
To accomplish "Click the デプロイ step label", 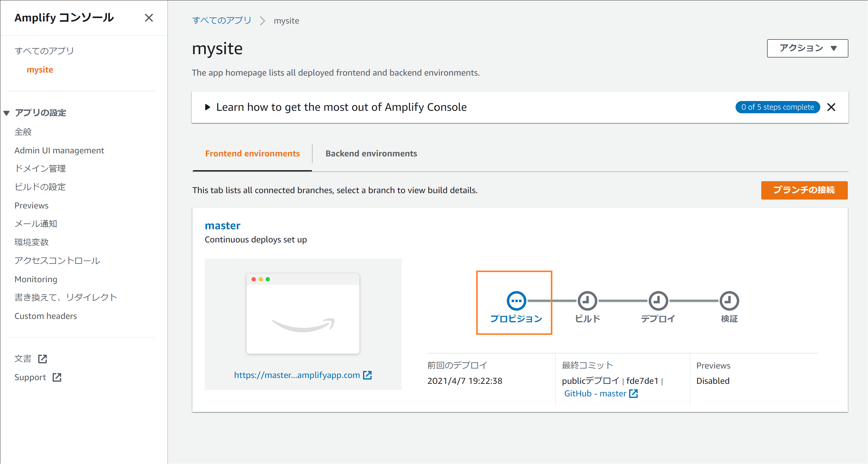I will pos(658,319).
